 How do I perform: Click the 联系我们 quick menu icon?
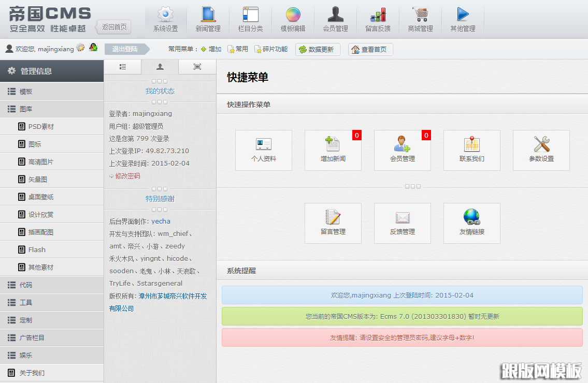(x=471, y=150)
